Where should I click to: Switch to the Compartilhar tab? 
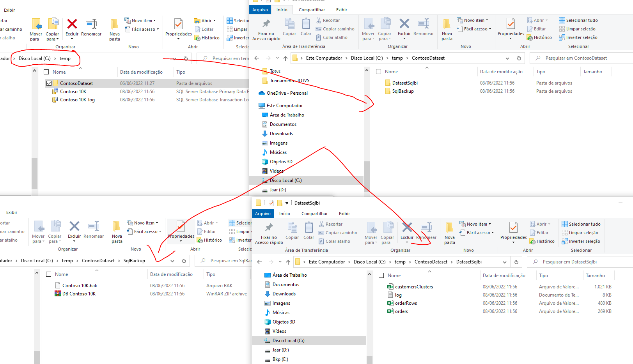[312, 10]
